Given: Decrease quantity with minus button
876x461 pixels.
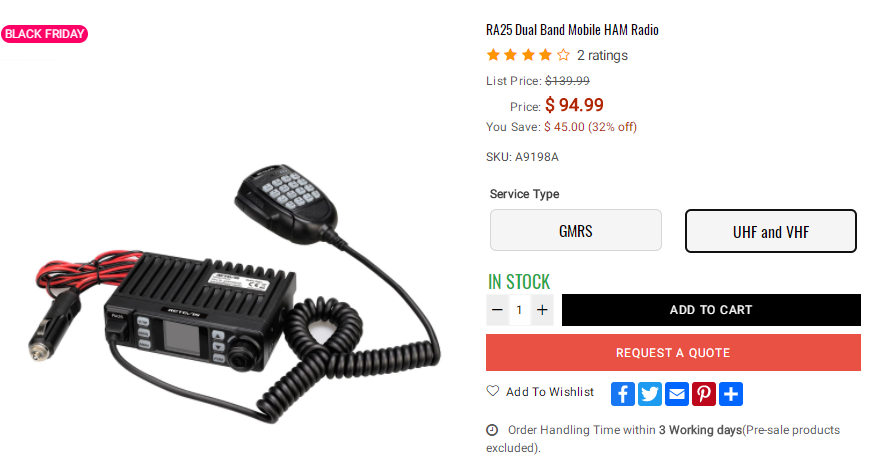Looking at the screenshot, I should click(x=497, y=310).
